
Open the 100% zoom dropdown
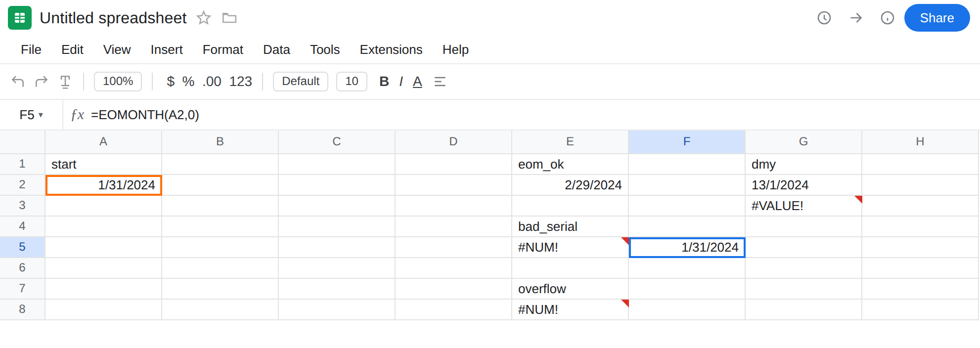[118, 82]
